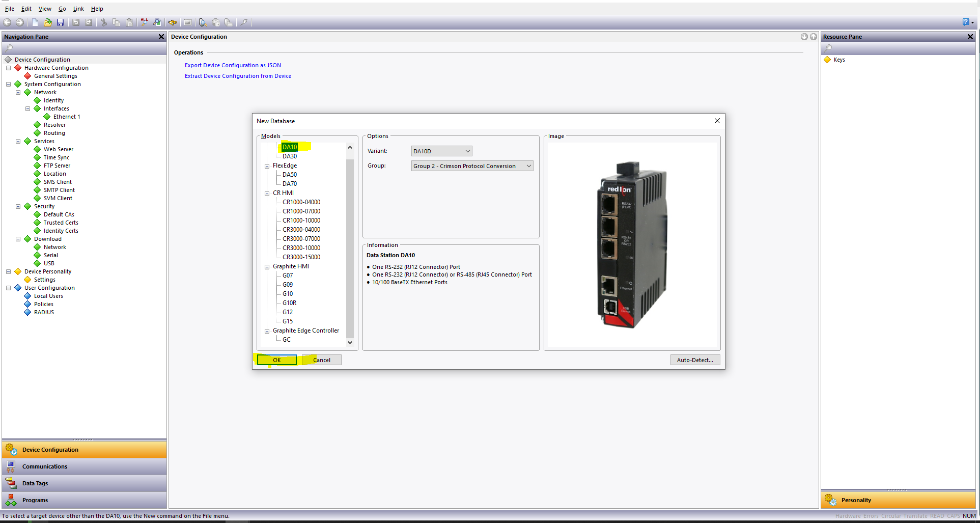980x523 pixels.
Task: Click the Resource Pane search magnifier
Action: point(828,48)
